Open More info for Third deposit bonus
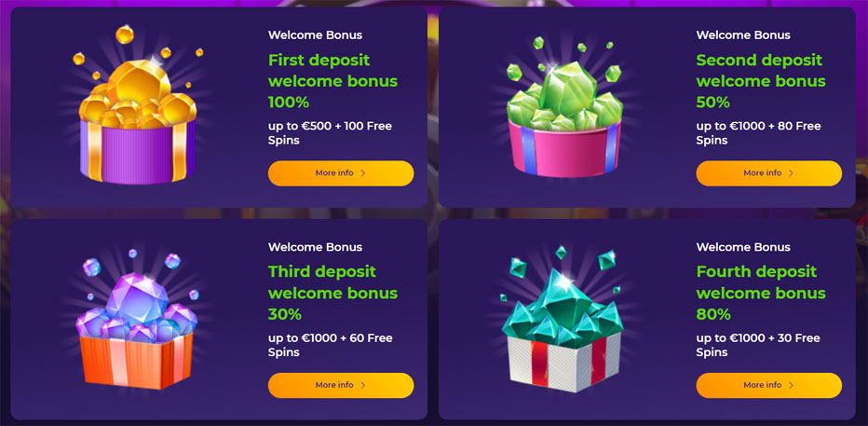The image size is (868, 426). click(341, 386)
